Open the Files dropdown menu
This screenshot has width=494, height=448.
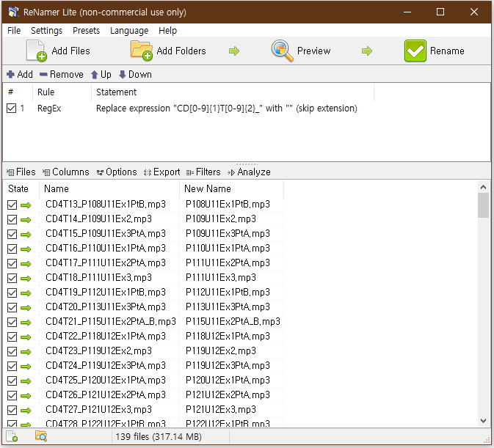[x=21, y=172]
